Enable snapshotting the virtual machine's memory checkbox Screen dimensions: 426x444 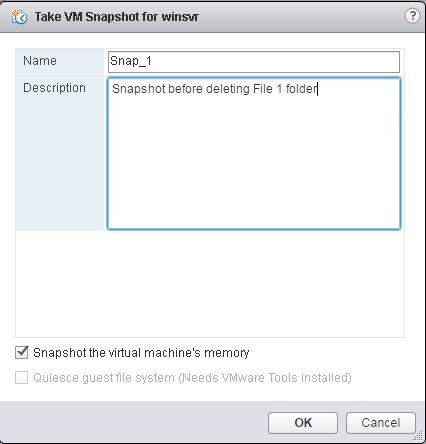pos(21,353)
